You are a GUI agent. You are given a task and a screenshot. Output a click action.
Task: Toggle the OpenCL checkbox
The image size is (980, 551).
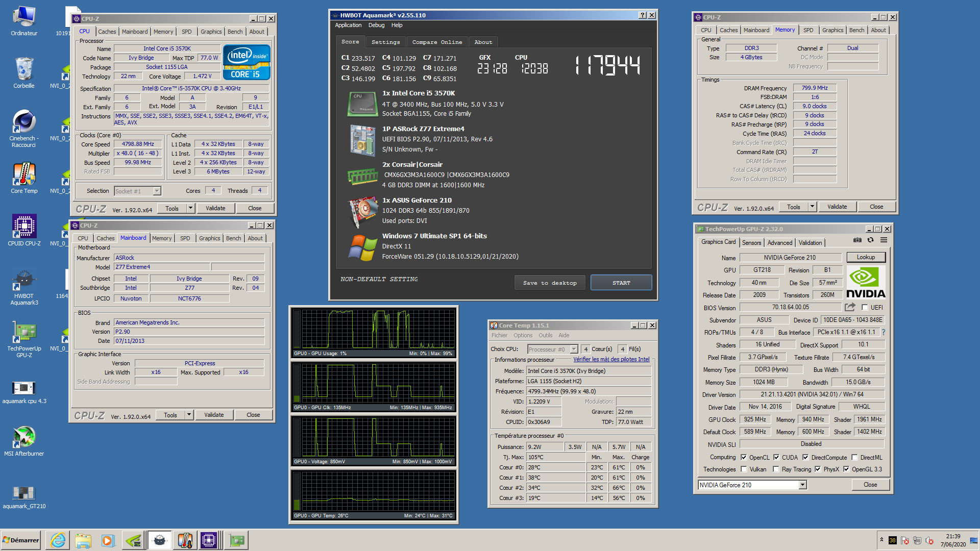coord(744,457)
